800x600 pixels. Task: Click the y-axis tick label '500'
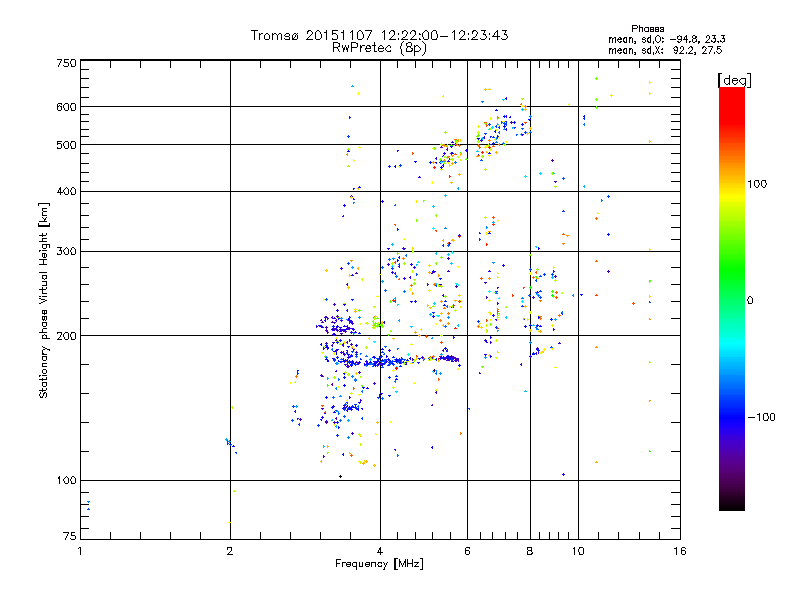pos(66,145)
